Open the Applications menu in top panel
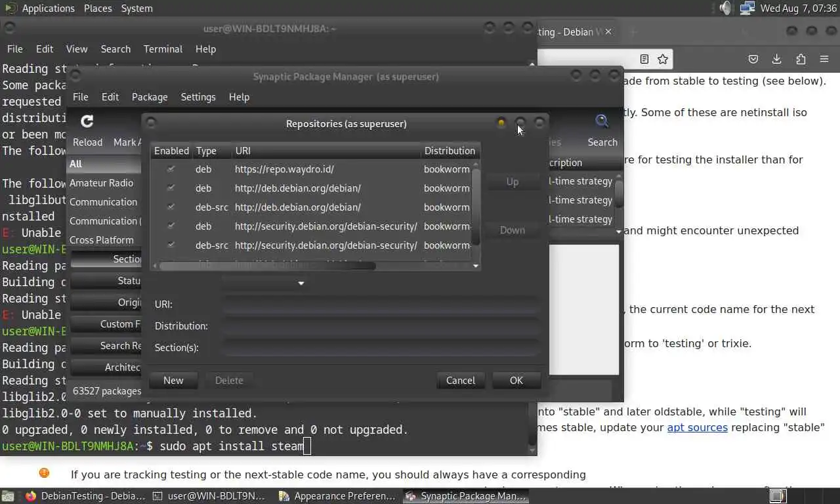The width and height of the screenshot is (840, 504). click(49, 9)
